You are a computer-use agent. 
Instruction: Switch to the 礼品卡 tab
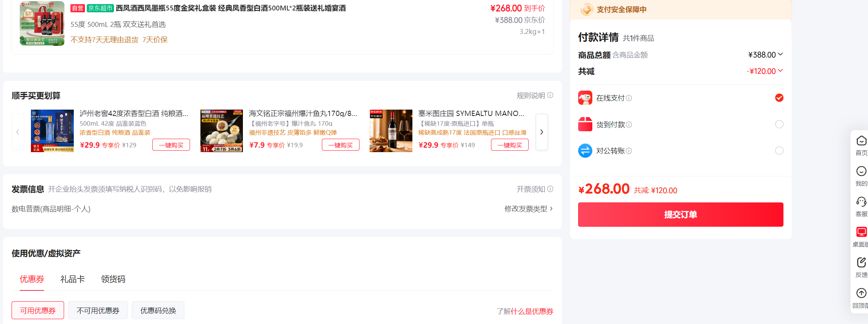coord(73,279)
